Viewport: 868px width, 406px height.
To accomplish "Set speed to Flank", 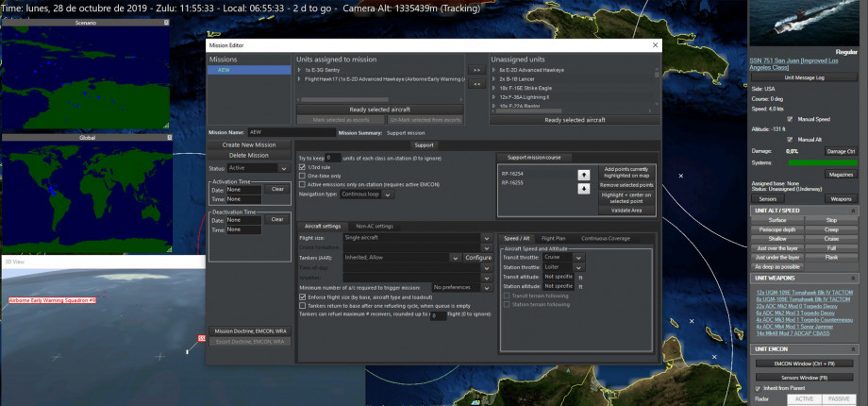I will [x=831, y=258].
